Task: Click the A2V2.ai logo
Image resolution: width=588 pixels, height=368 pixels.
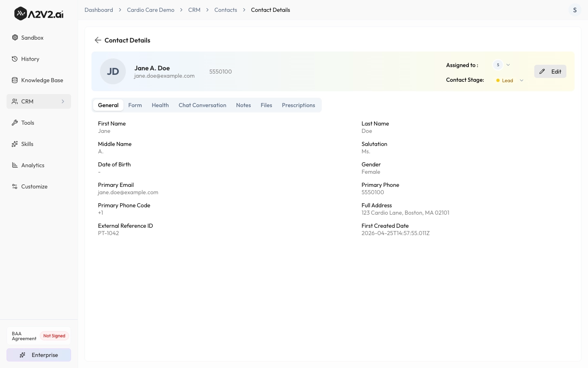Action: (38, 13)
